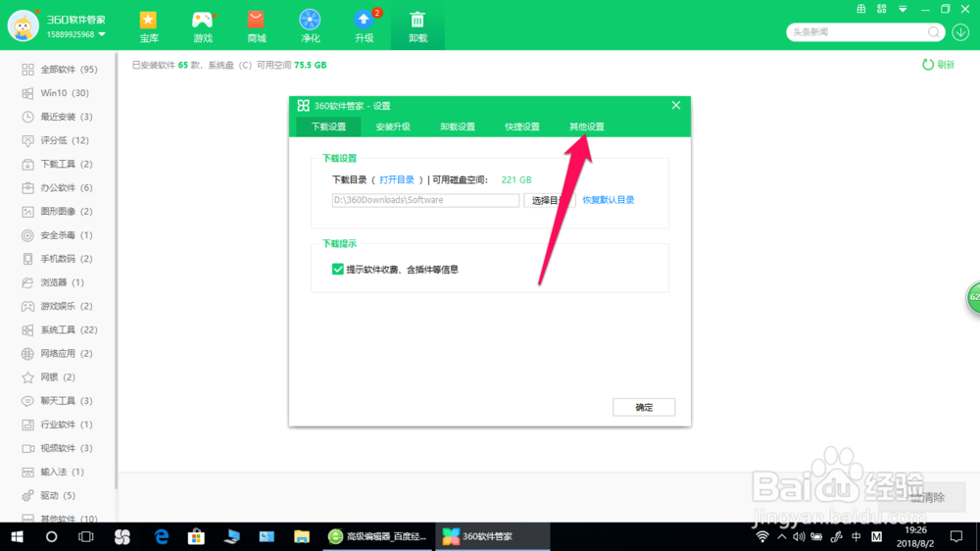
Task: Open File Explorer from taskbar
Action: 302,536
